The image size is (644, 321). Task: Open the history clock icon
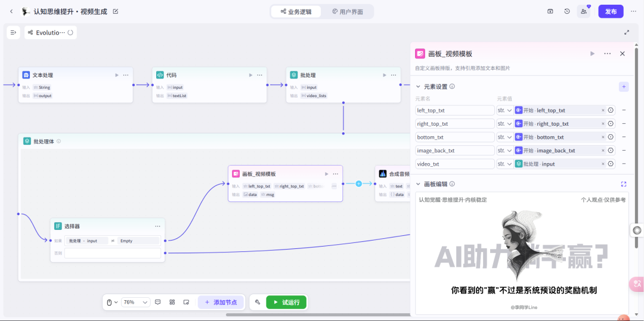567,11
